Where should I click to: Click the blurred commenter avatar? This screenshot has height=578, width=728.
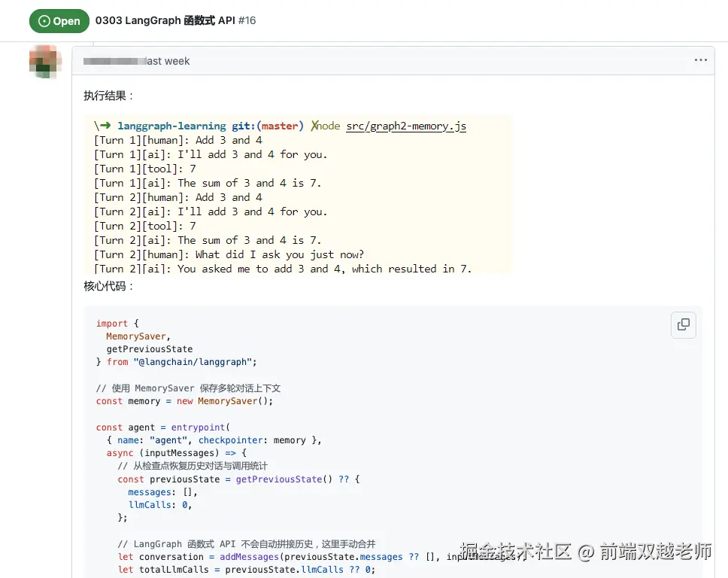point(44,61)
